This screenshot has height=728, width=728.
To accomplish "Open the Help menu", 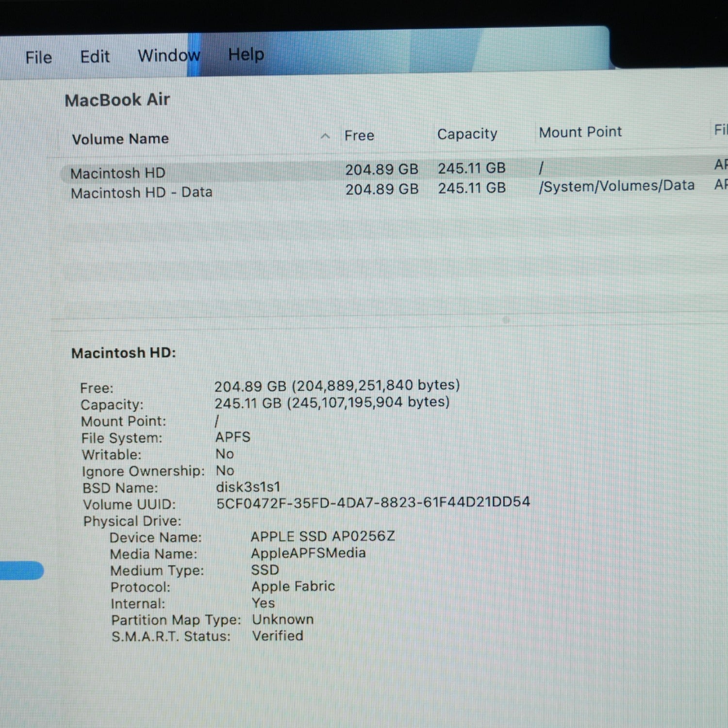I will (x=246, y=54).
